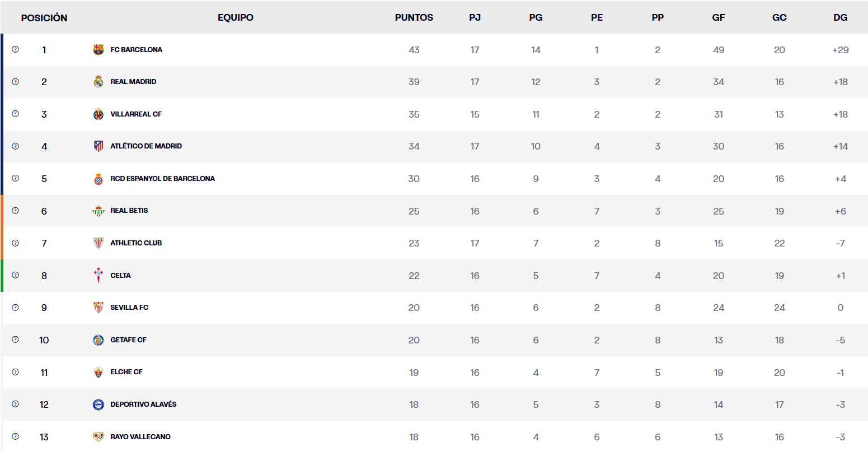Click the question mark icon in Rayo Vallecano row
868x451 pixels.
(x=15, y=436)
